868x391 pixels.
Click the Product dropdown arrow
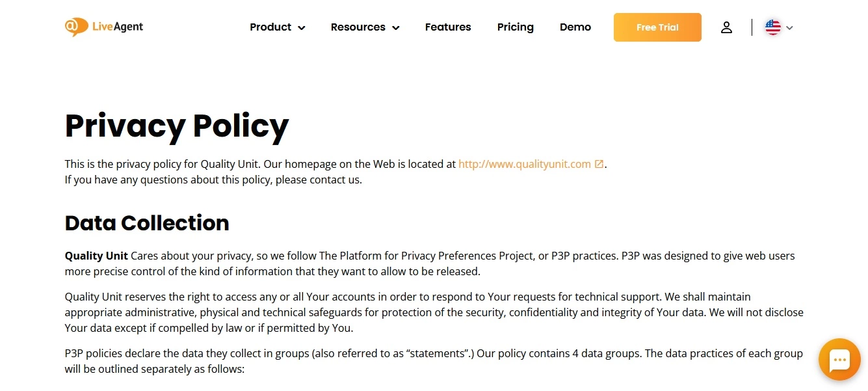[x=301, y=28]
